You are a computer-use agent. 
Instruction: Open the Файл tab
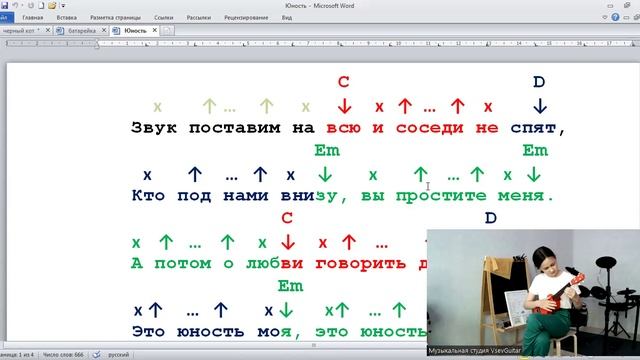coord(6,18)
